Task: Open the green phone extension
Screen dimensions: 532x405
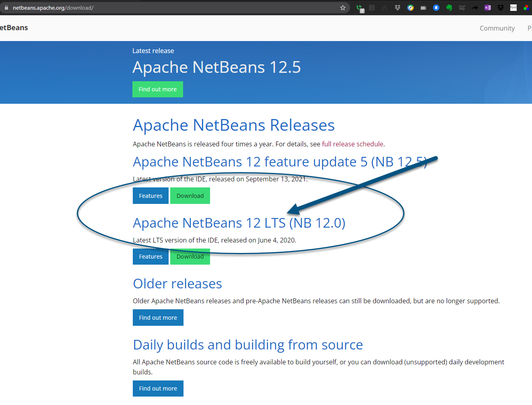Action: click(x=359, y=8)
